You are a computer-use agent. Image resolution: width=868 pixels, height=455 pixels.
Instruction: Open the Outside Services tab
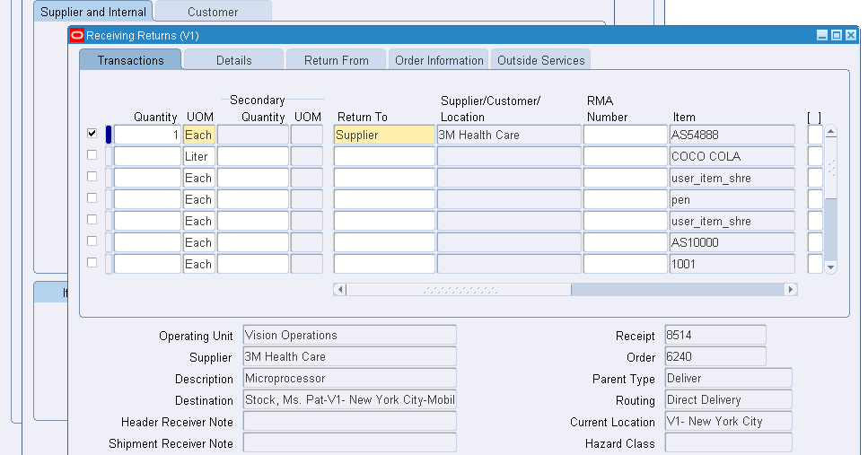540,60
